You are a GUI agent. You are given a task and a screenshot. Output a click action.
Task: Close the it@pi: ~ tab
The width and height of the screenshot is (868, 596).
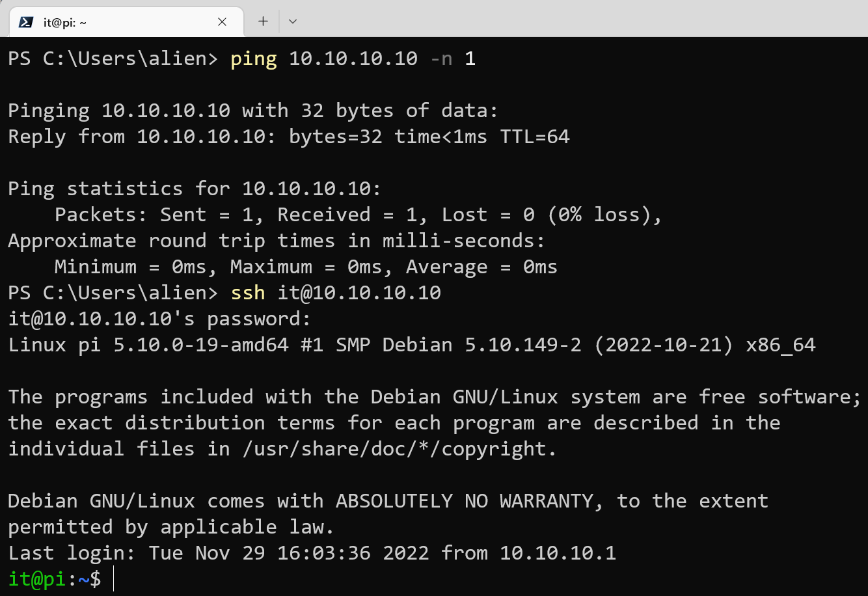point(222,22)
